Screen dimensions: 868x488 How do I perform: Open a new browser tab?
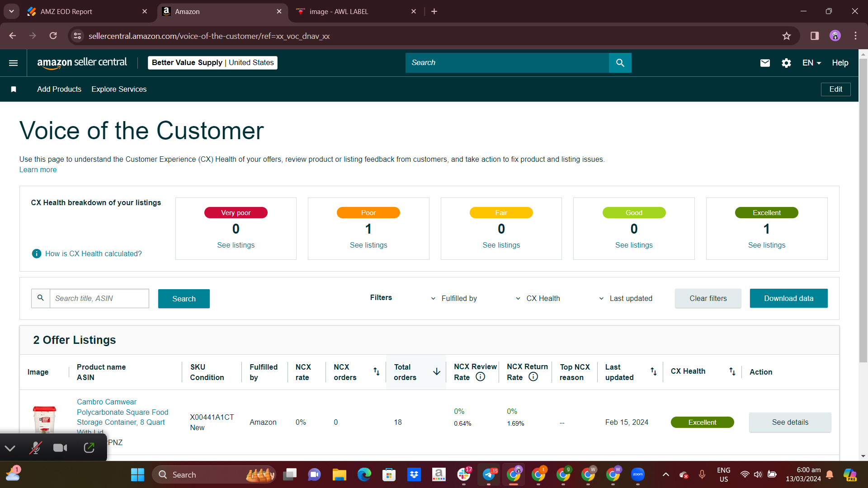[x=434, y=11]
